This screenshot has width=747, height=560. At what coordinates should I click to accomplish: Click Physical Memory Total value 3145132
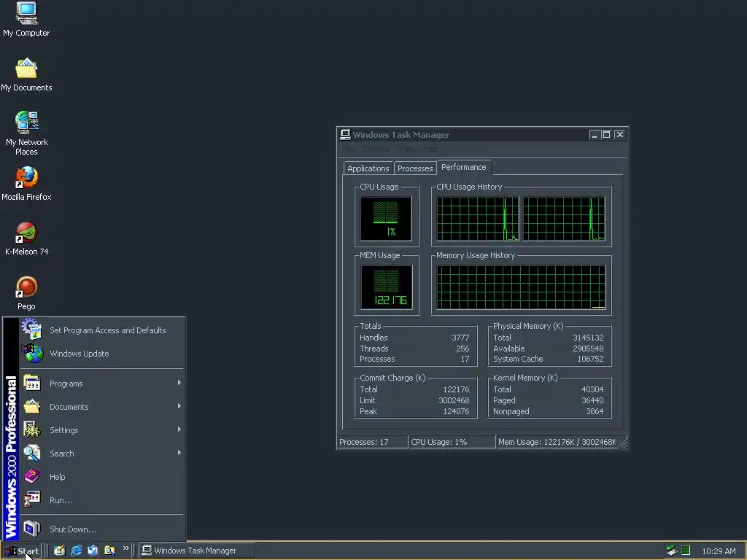[x=588, y=338]
